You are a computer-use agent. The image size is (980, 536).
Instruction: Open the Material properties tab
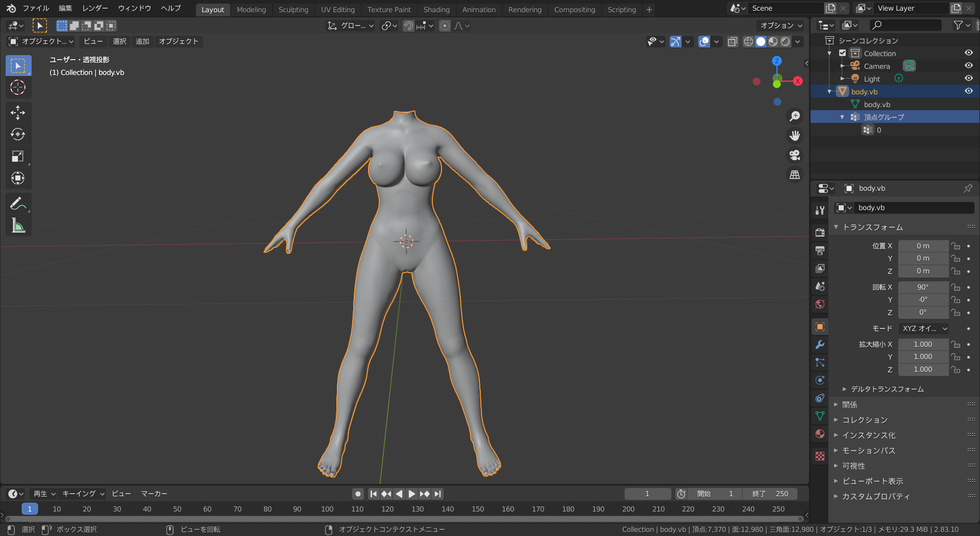pos(820,434)
